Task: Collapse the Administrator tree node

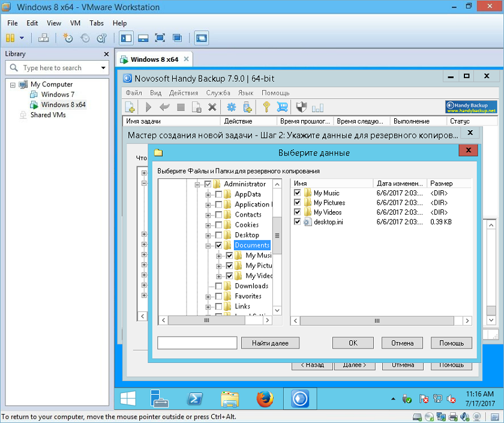Action: point(197,185)
